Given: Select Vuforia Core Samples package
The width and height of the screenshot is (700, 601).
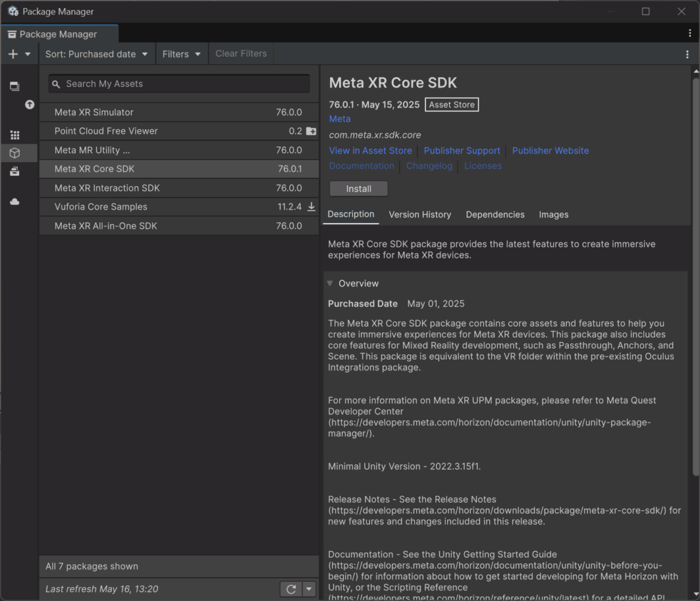Looking at the screenshot, I should pyautogui.click(x=179, y=206).
